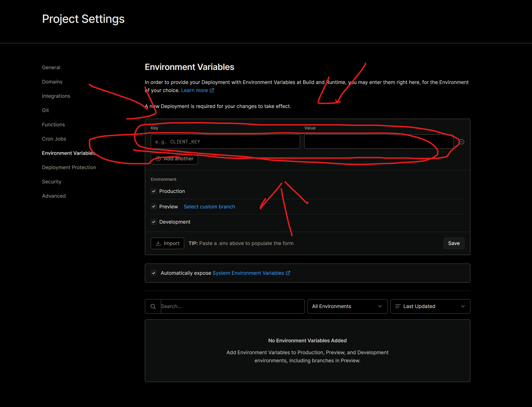Image resolution: width=532 pixels, height=407 pixels.
Task: Expand the Last Updated sort dropdown
Action: pyautogui.click(x=430, y=306)
